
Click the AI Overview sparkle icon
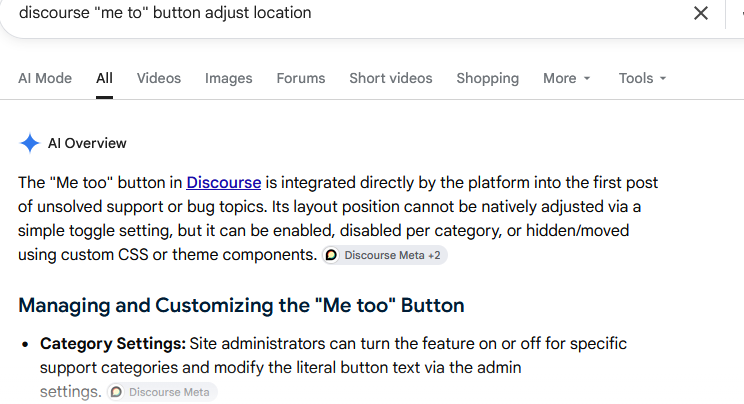[x=29, y=143]
